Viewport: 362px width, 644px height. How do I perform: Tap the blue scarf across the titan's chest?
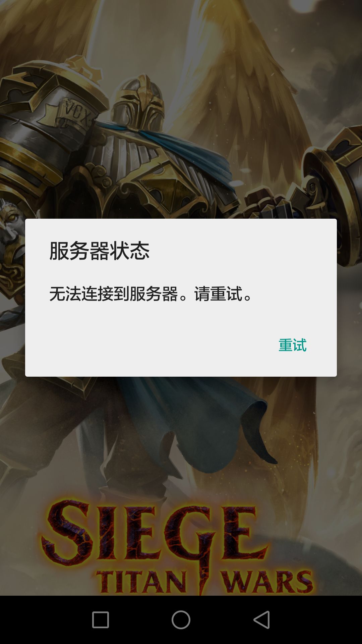point(188,151)
